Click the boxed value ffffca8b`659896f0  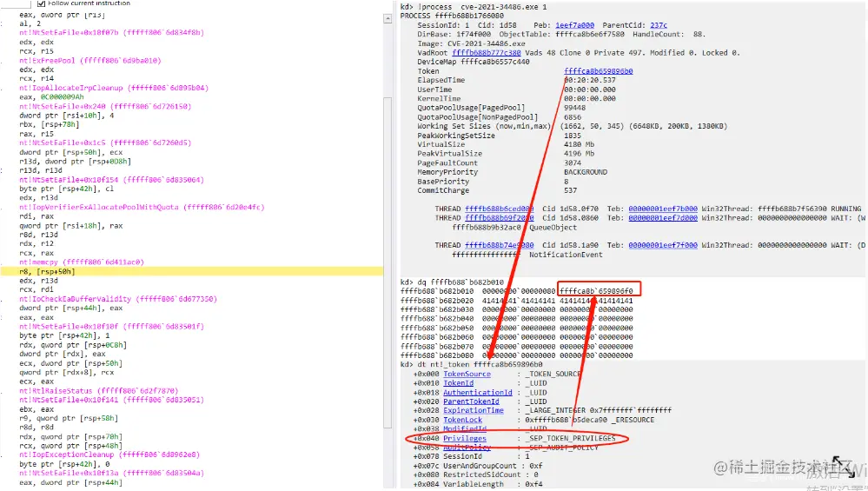[x=599, y=290]
